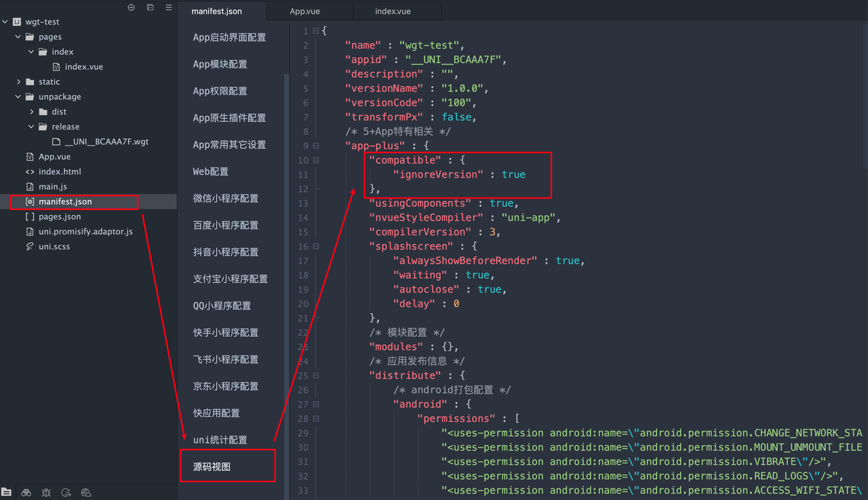Viewport: 868px width, 500px height.
Task: Expand the dist folder
Action: point(32,112)
